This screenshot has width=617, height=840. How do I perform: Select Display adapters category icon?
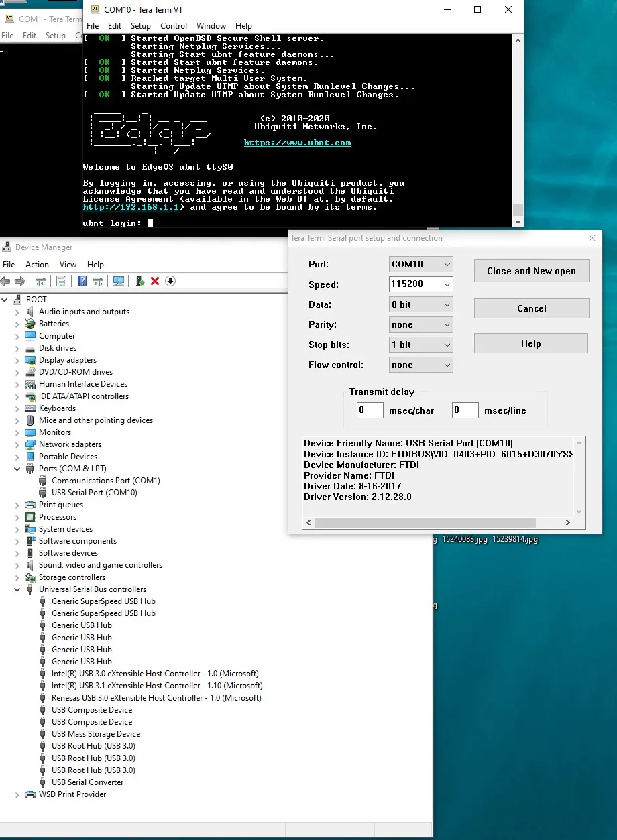click(x=30, y=360)
